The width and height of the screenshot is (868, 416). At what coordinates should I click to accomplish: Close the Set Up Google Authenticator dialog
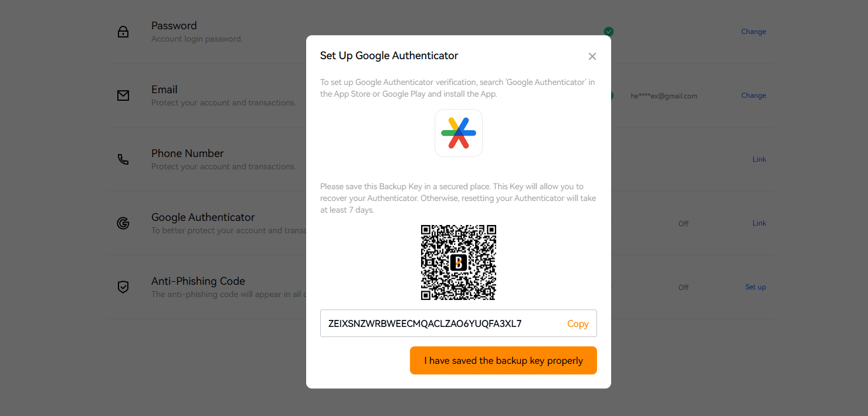(592, 56)
